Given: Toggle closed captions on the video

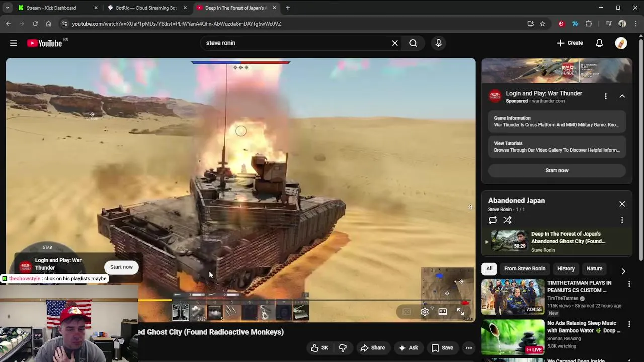Looking at the screenshot, I should point(407,312).
